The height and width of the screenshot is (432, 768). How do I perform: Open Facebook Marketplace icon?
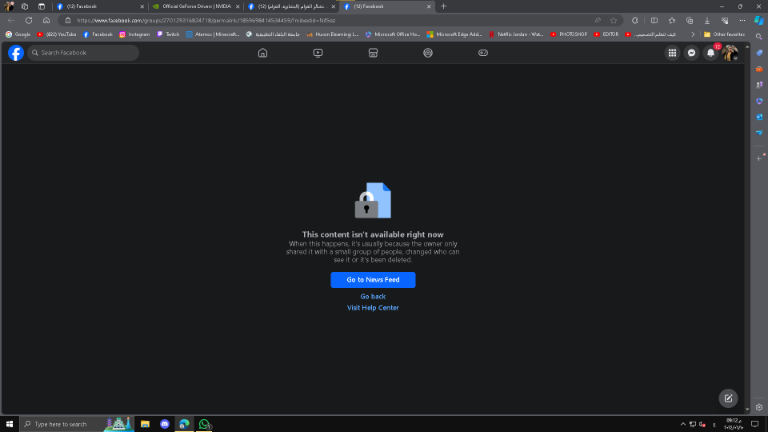point(373,53)
